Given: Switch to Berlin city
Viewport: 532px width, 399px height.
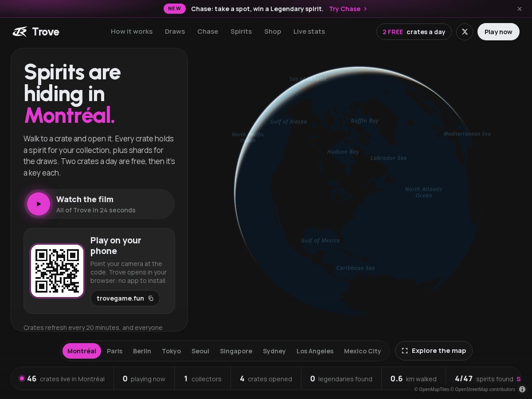Looking at the screenshot, I should pos(142,351).
